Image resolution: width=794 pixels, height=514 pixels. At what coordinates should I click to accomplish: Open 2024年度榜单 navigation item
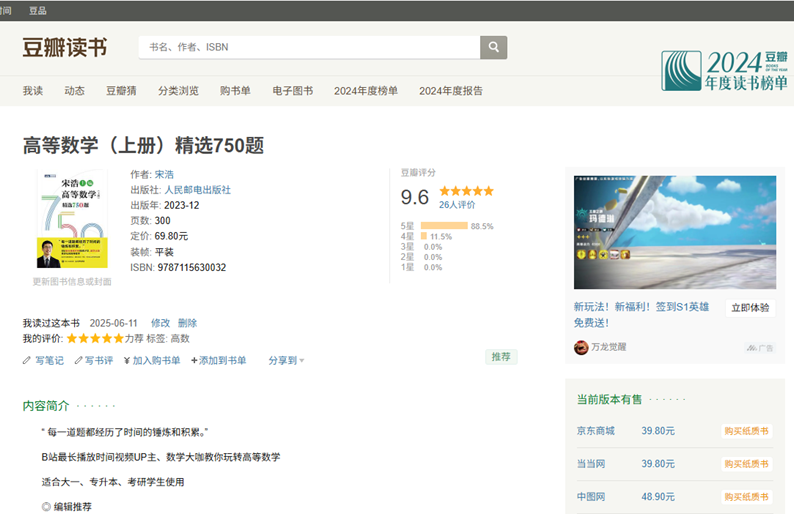(366, 91)
